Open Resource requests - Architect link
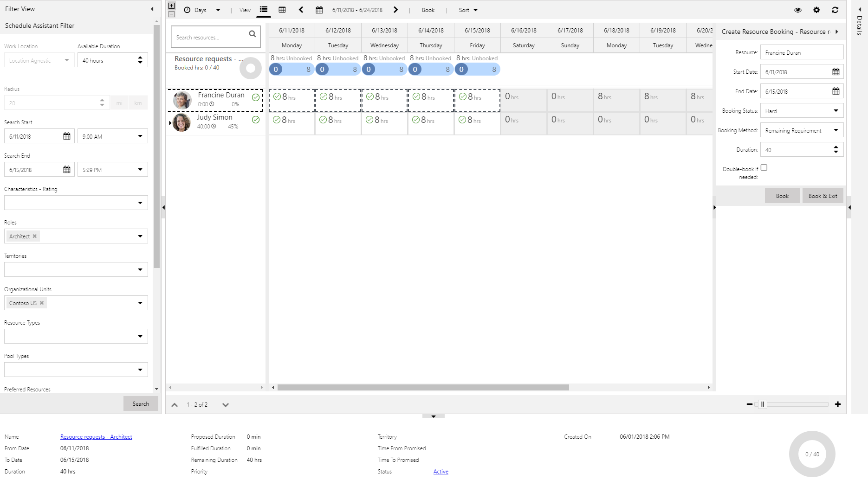The width and height of the screenshot is (868, 492). (96, 437)
